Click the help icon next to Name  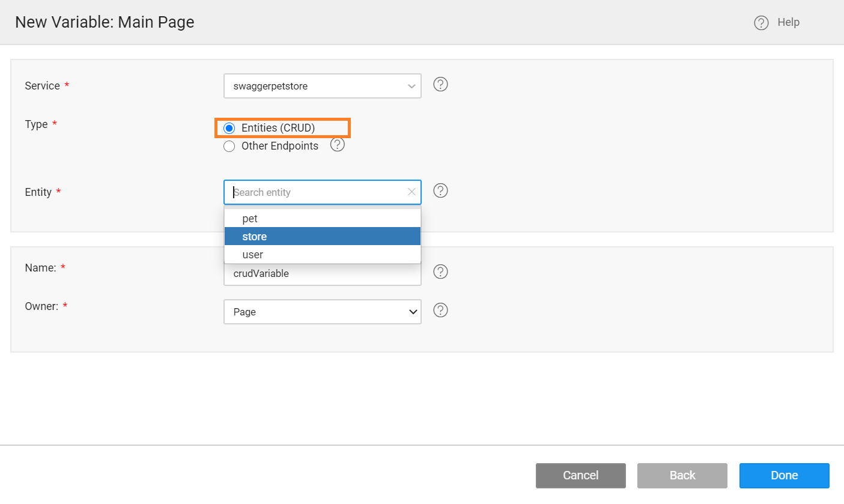(440, 272)
